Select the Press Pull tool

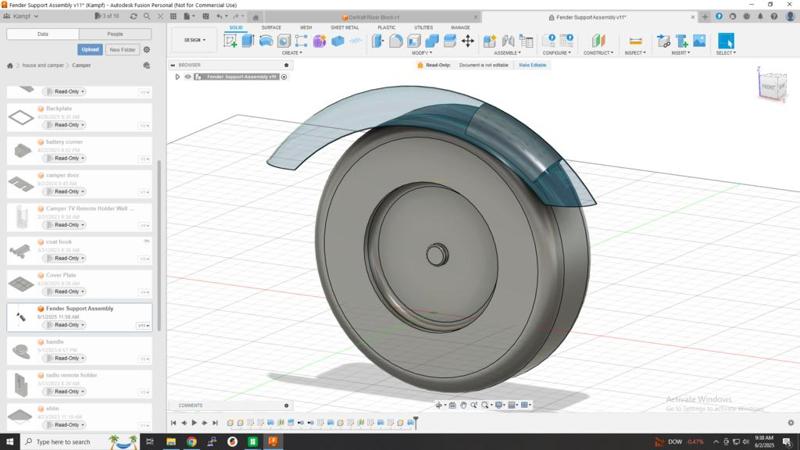pos(378,41)
